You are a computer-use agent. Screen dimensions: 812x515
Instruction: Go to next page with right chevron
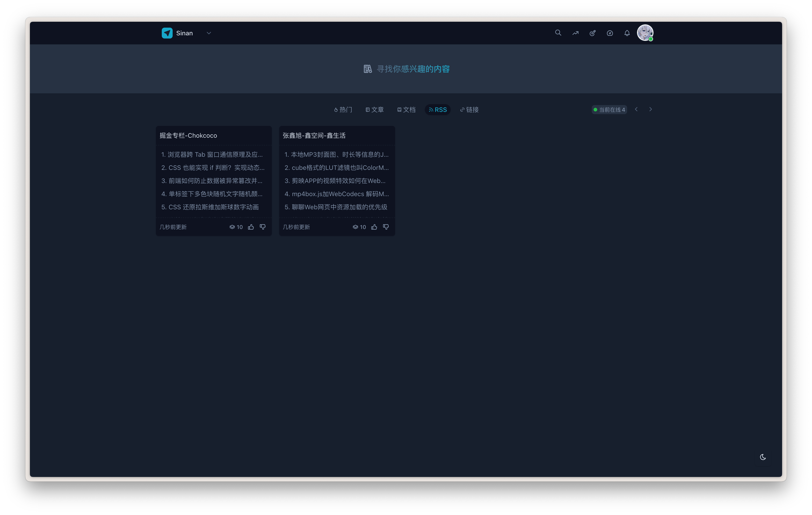point(650,109)
